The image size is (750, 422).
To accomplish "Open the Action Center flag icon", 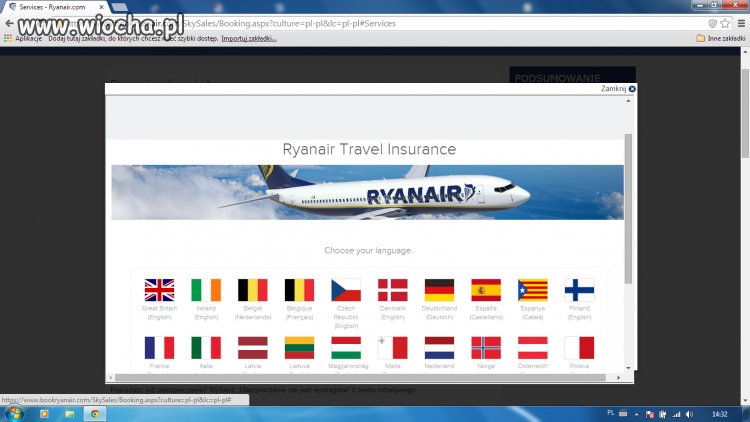I will pyautogui.click(x=650, y=414).
